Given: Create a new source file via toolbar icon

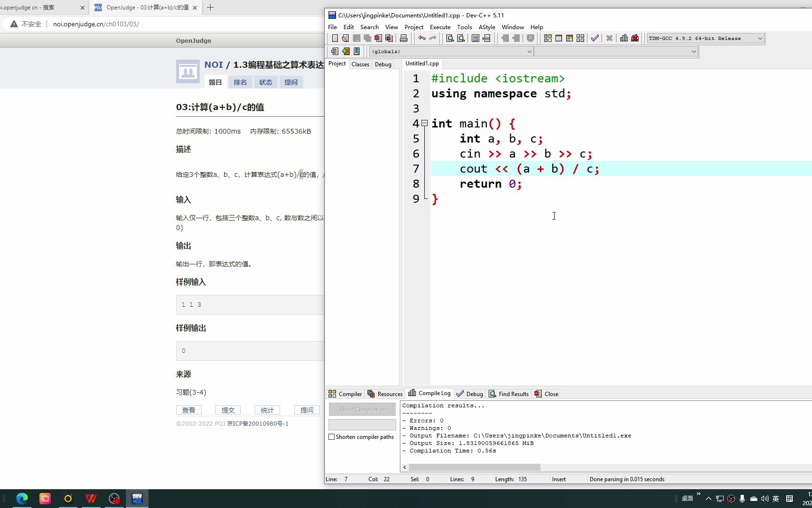Looking at the screenshot, I should coord(335,38).
